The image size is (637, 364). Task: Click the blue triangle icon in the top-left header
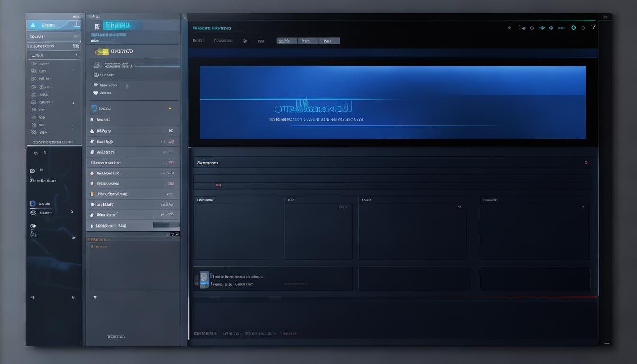click(x=33, y=26)
